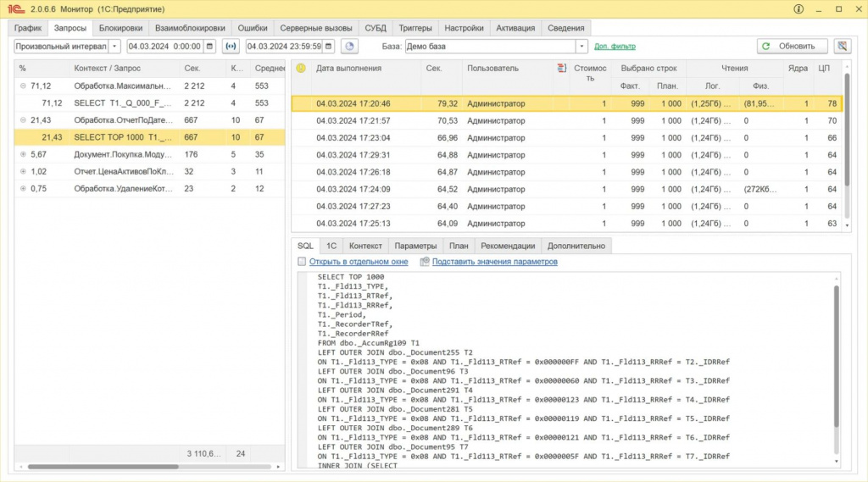Screen dimensions: 868x482
Task: Expand the 5,67 Документ.Покупка row
Action: pyautogui.click(x=23, y=154)
